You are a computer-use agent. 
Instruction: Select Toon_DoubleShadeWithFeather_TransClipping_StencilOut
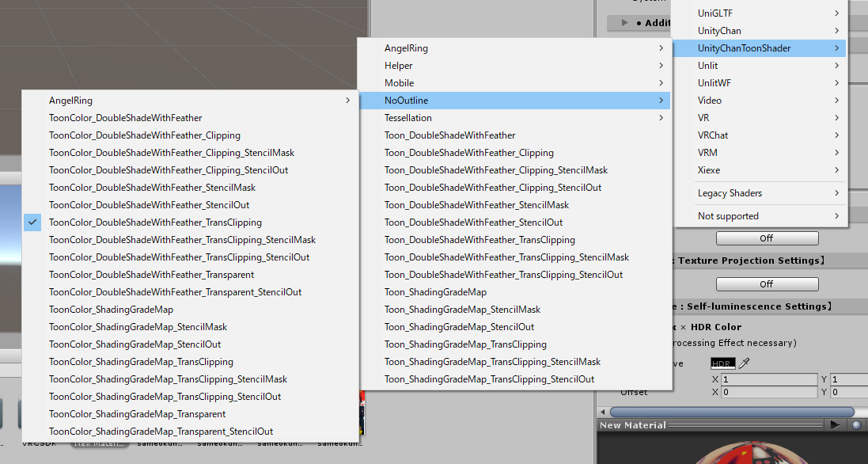coord(515,275)
